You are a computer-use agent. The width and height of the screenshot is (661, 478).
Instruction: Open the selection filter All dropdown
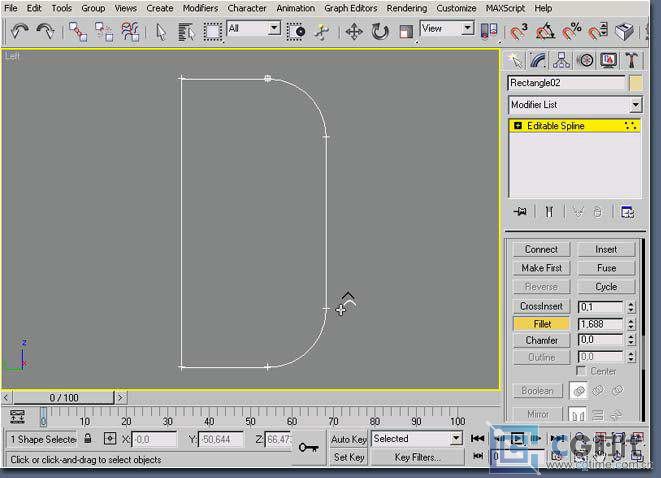[x=274, y=28]
